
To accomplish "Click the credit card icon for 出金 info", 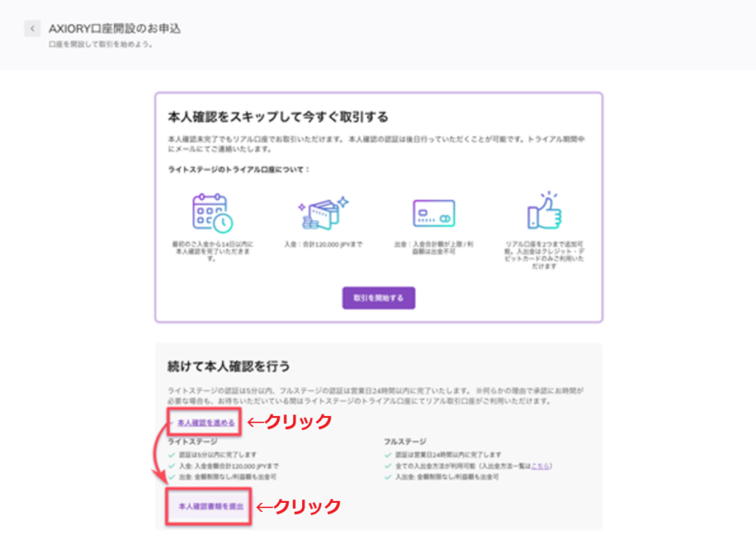I will [x=433, y=211].
